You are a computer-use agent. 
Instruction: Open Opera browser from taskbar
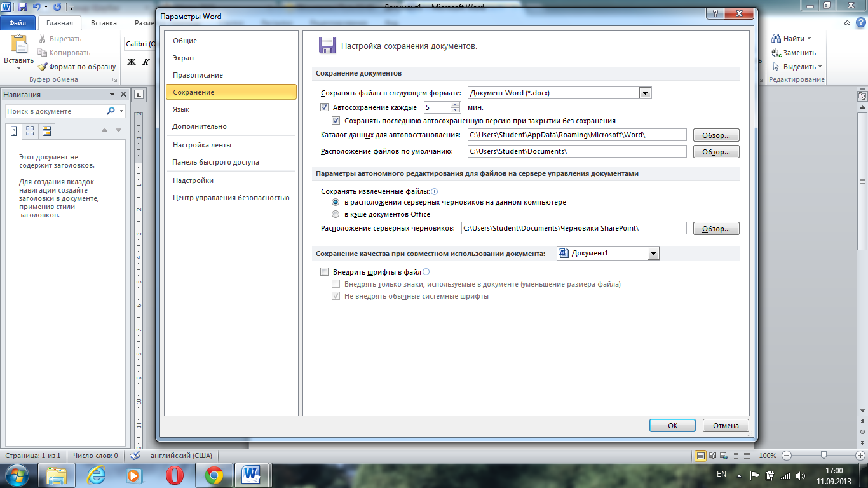[x=175, y=475]
